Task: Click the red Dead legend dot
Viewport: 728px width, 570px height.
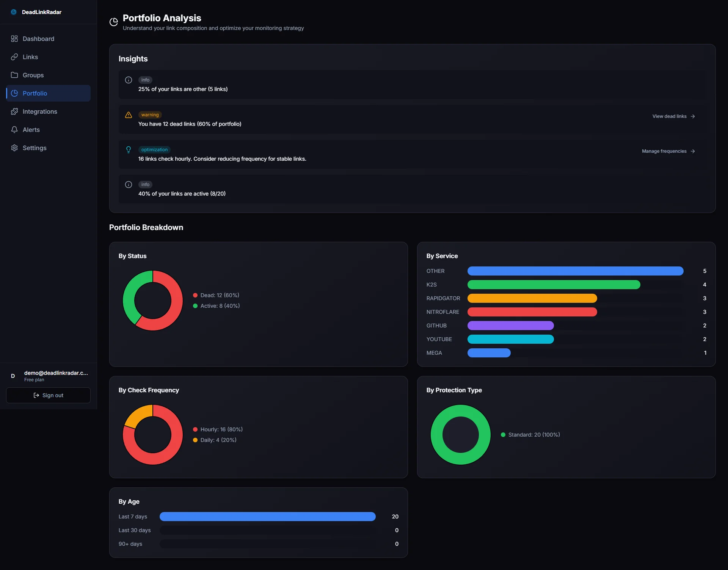Action: [x=195, y=295]
